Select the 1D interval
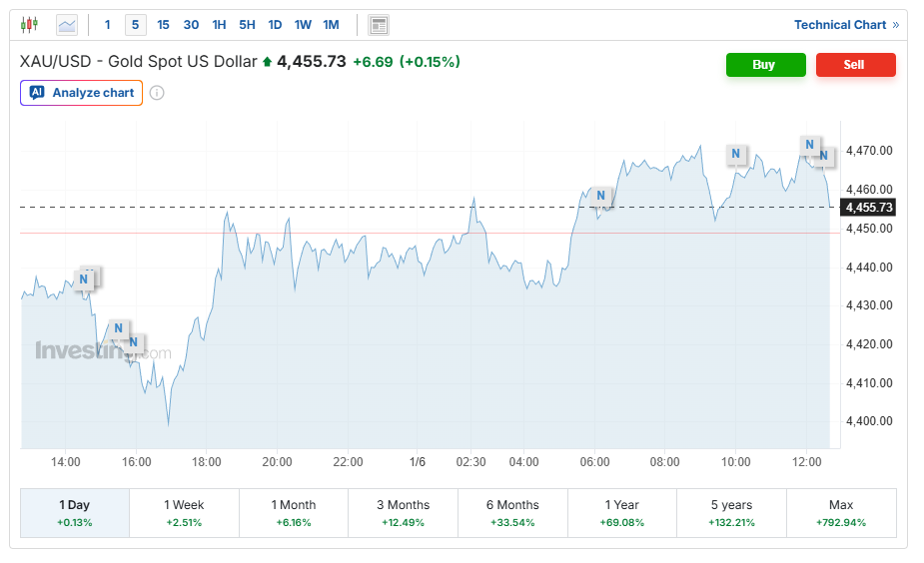The width and height of the screenshot is (924, 563). coord(275,25)
